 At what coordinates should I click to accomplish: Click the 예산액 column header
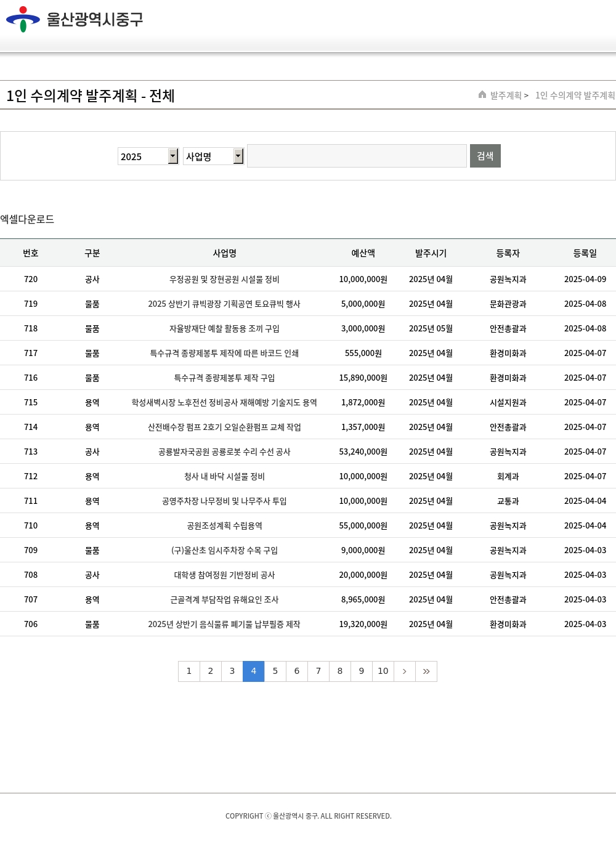click(363, 253)
